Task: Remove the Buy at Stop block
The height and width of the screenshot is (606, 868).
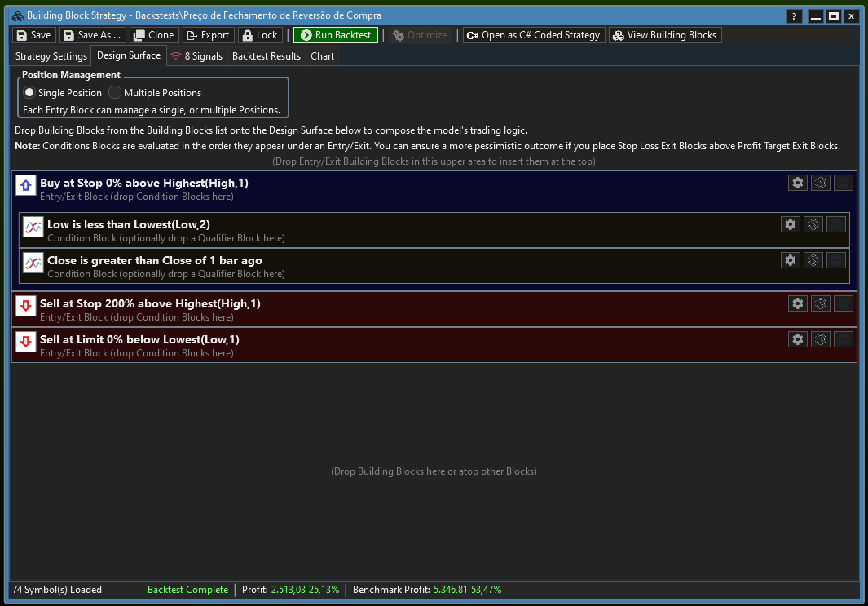Action: pyautogui.click(x=843, y=183)
